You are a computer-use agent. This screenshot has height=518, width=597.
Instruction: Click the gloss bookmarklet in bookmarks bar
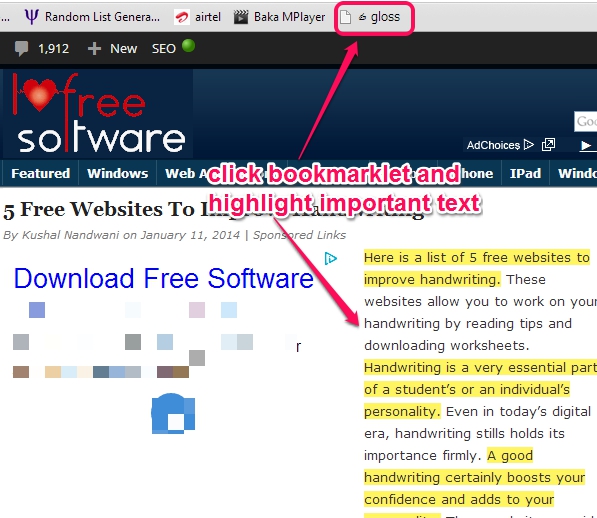[374, 17]
